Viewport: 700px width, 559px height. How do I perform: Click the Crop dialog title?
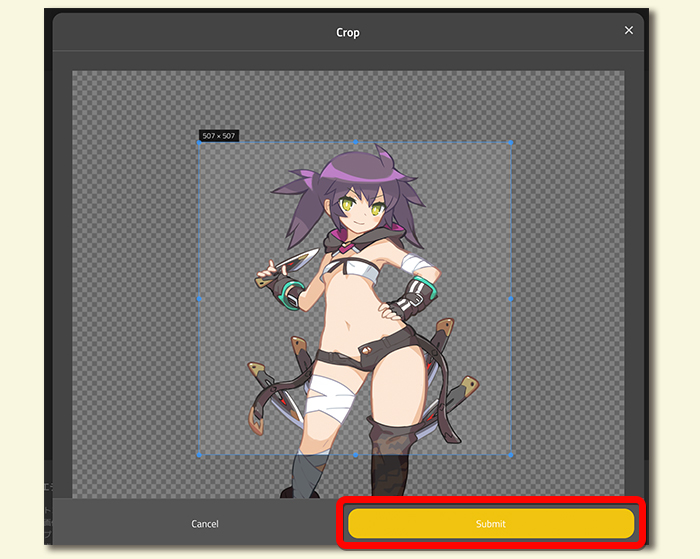pyautogui.click(x=348, y=33)
